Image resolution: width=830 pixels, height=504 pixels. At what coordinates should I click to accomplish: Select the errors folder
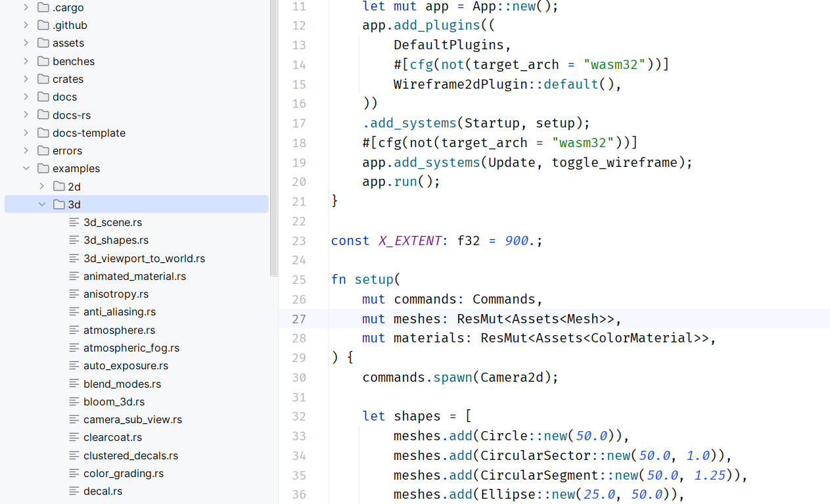[x=67, y=151]
